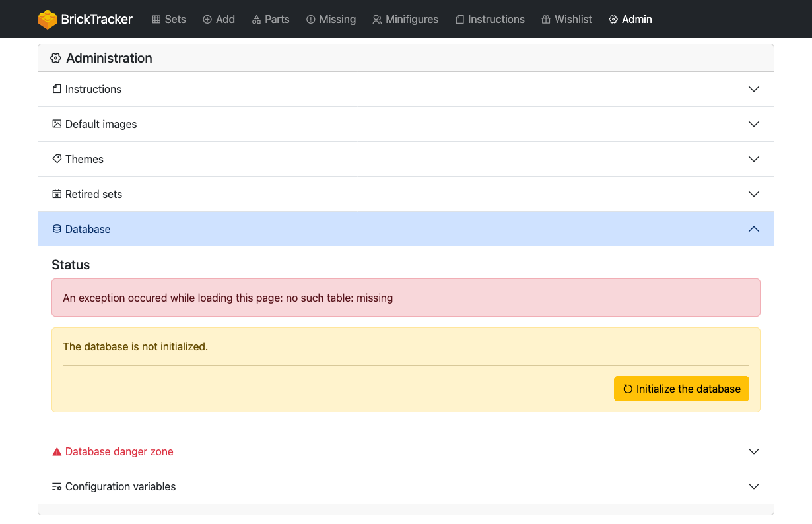Expand the Default images accordion chevron
This screenshot has height=524, width=812.
click(753, 124)
